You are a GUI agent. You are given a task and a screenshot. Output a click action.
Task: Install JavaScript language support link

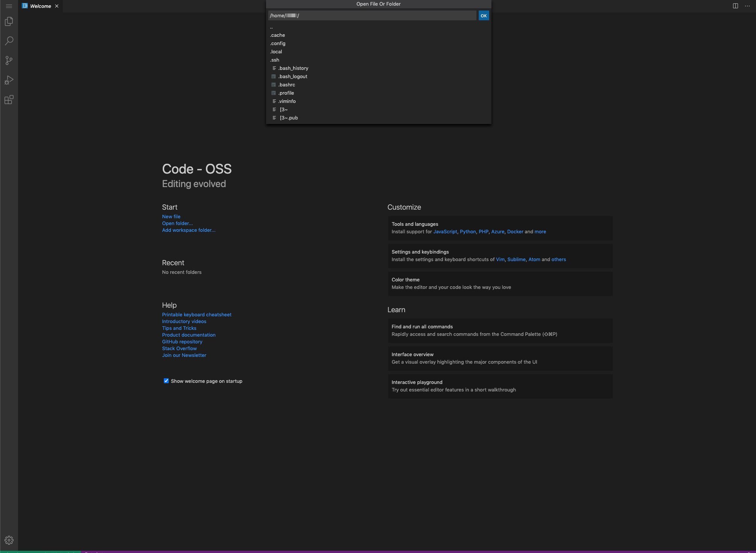coord(445,232)
